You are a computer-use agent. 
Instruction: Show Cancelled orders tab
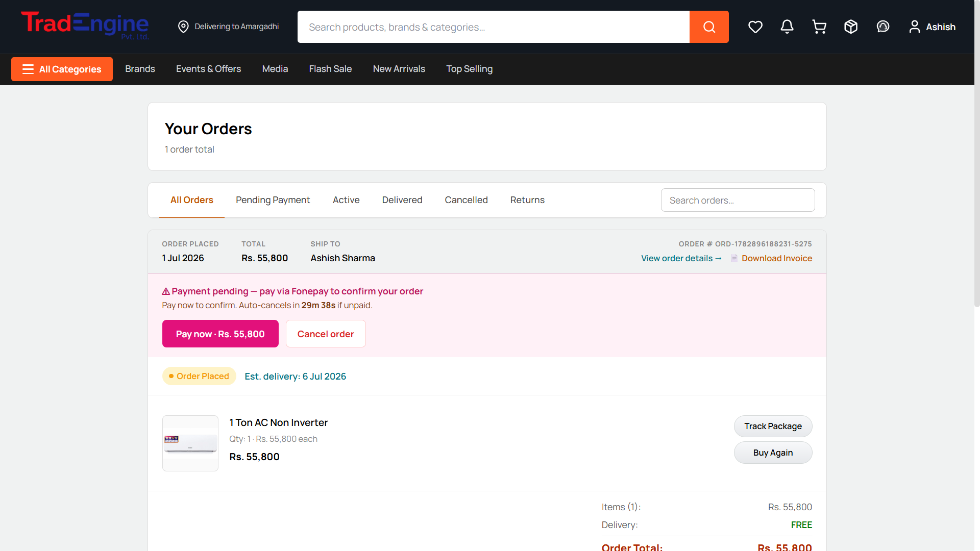[466, 200]
